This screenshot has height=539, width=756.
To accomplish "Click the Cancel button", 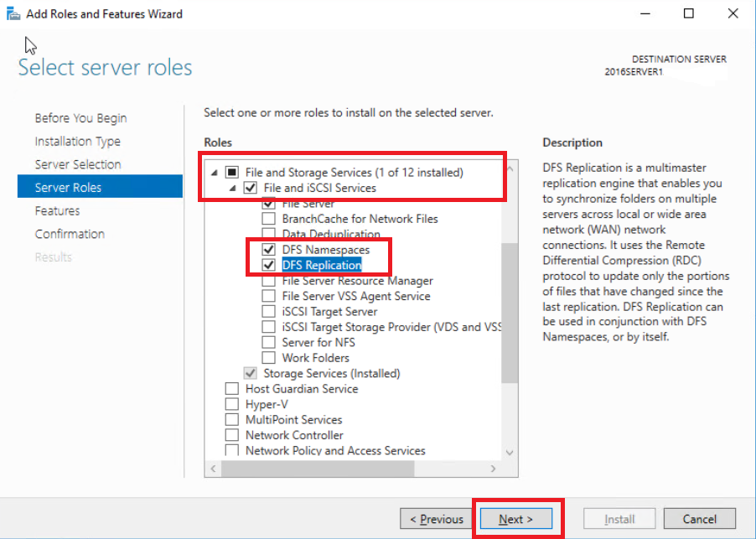I will pyautogui.click(x=700, y=519).
